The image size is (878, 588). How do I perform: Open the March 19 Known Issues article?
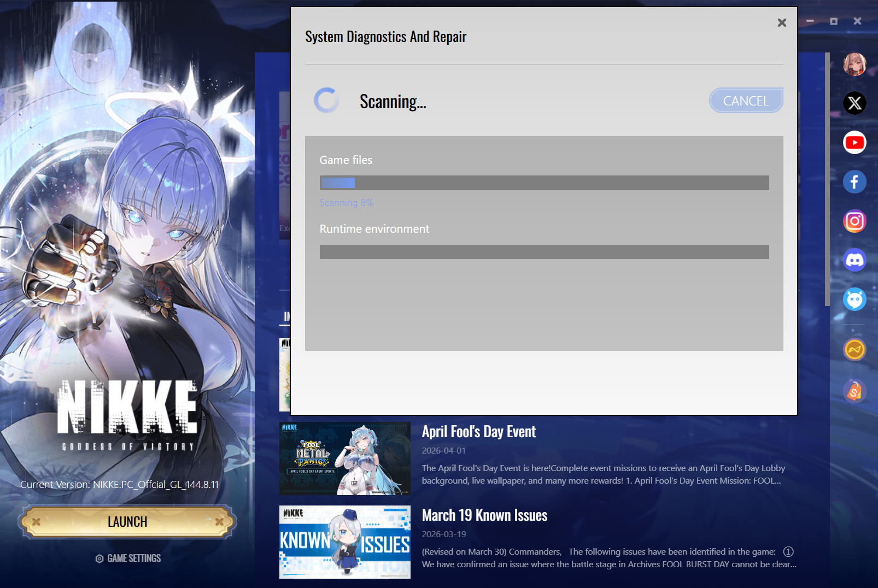point(485,515)
